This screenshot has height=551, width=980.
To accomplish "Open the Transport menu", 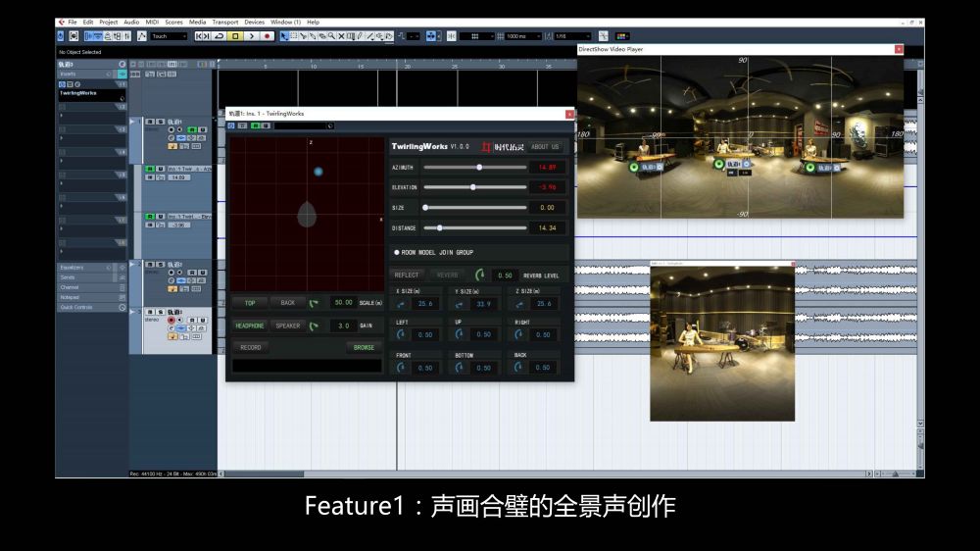I will tap(225, 22).
